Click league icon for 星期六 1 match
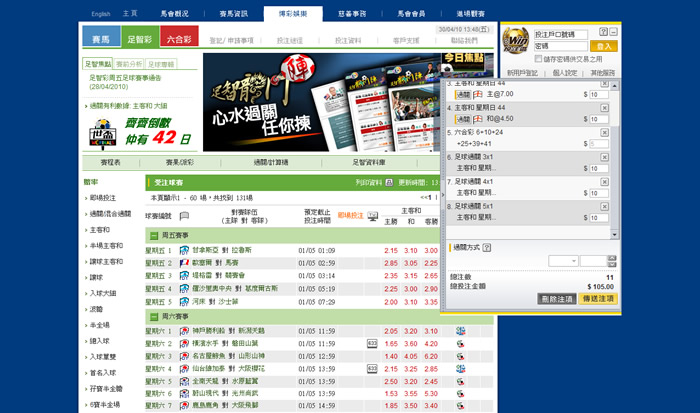 184,331
